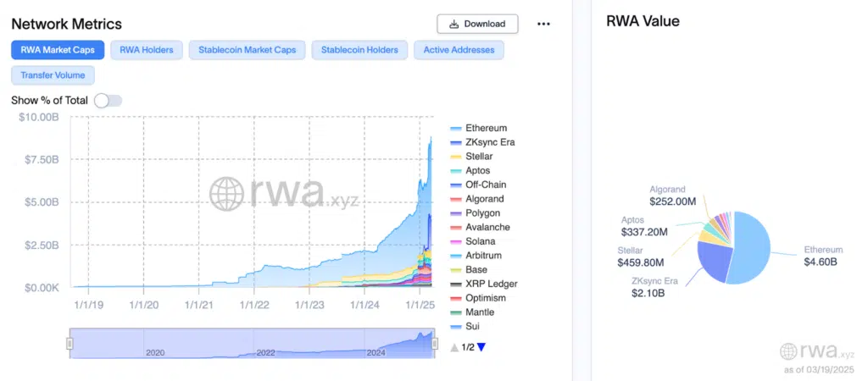Toggle Off-Chain legend entry

tap(478, 185)
